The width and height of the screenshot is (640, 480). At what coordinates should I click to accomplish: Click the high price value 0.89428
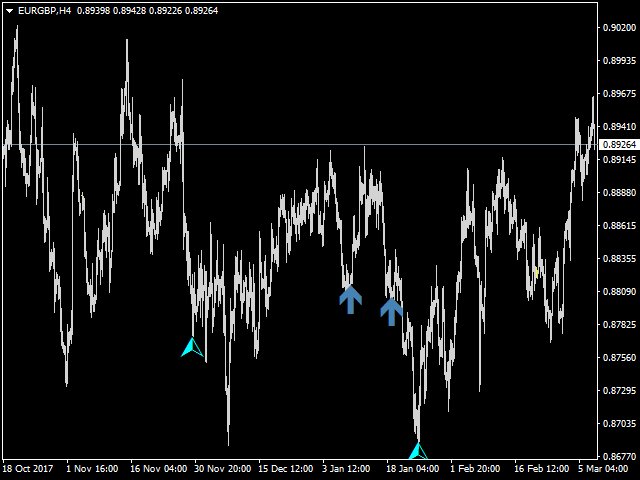click(129, 11)
